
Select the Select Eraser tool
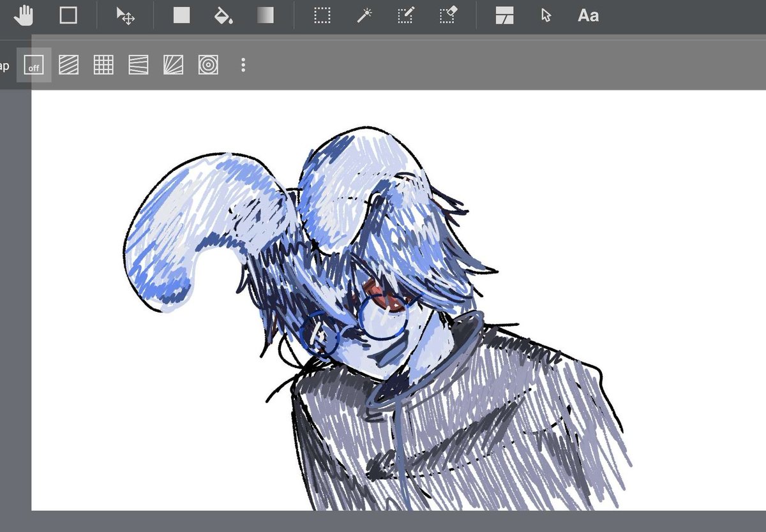(x=449, y=15)
